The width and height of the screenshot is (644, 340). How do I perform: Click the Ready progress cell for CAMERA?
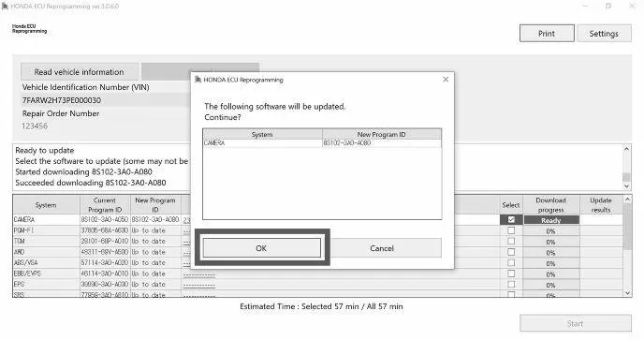(550, 220)
